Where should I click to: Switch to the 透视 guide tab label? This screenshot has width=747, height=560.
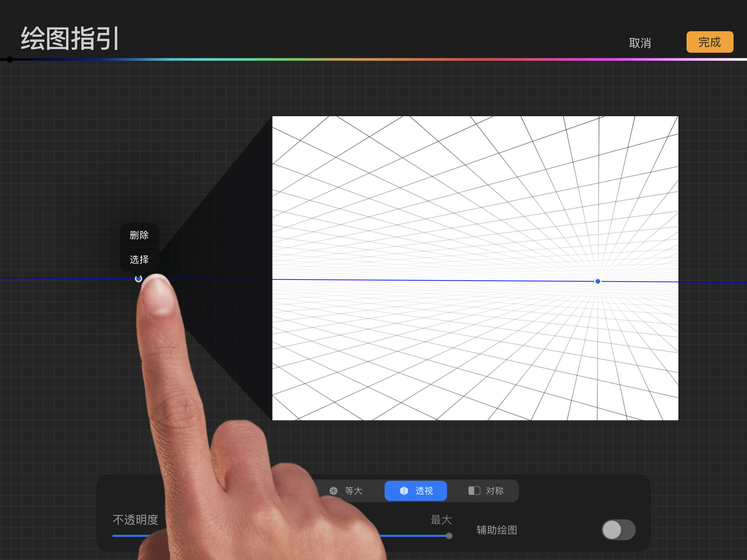pyautogui.click(x=424, y=491)
